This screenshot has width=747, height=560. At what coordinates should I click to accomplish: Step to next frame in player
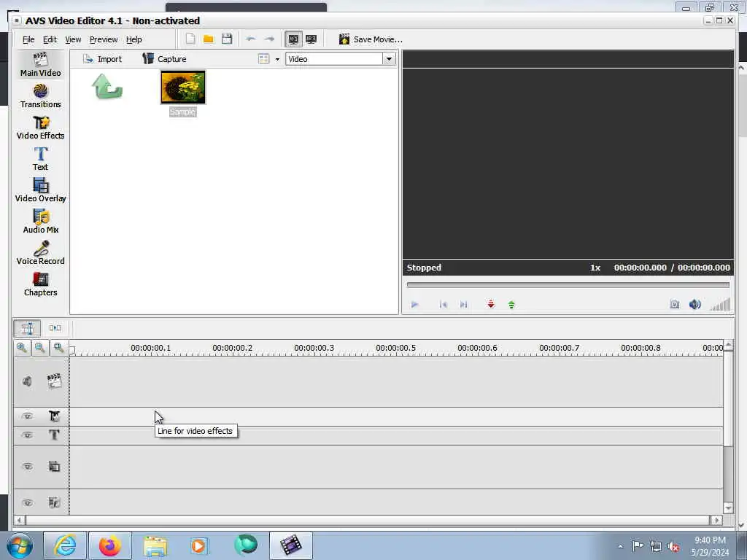point(463,304)
